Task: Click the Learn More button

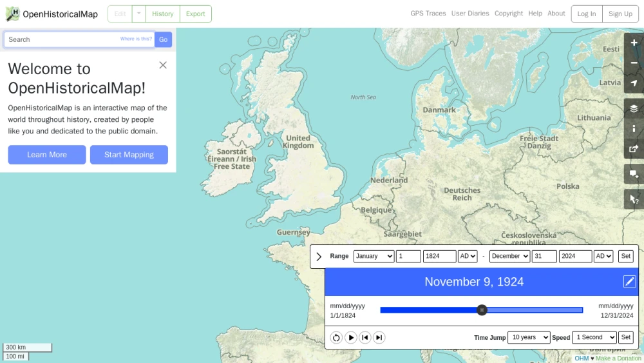Action: pyautogui.click(x=47, y=155)
